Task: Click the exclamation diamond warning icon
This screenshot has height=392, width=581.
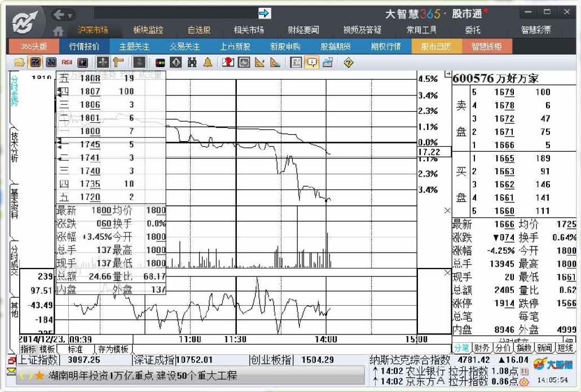Action: point(175,62)
